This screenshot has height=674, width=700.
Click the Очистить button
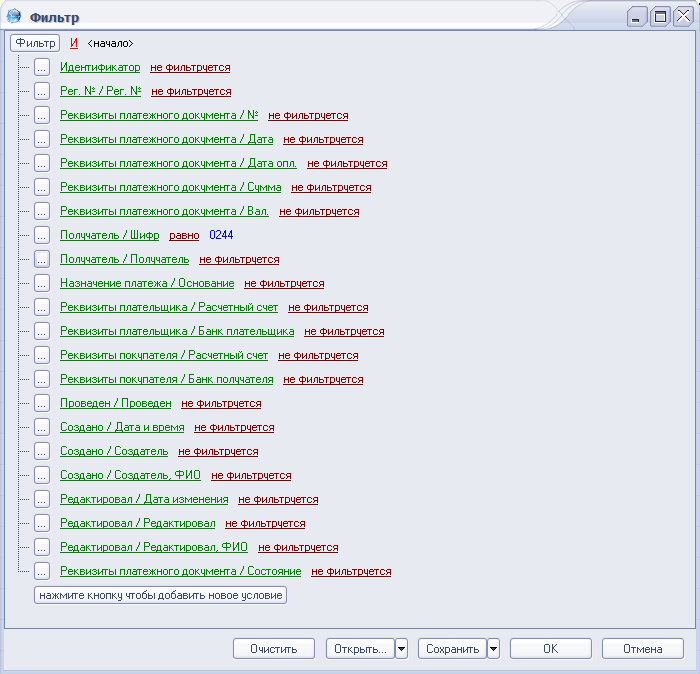tap(274, 649)
